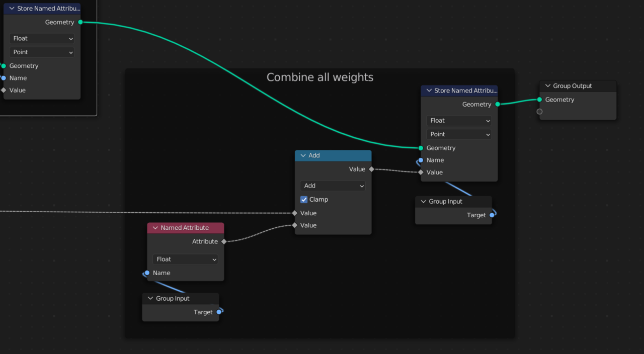Open the Float dropdown on left Store Named Attribute
The height and width of the screenshot is (354, 644).
(x=42, y=38)
